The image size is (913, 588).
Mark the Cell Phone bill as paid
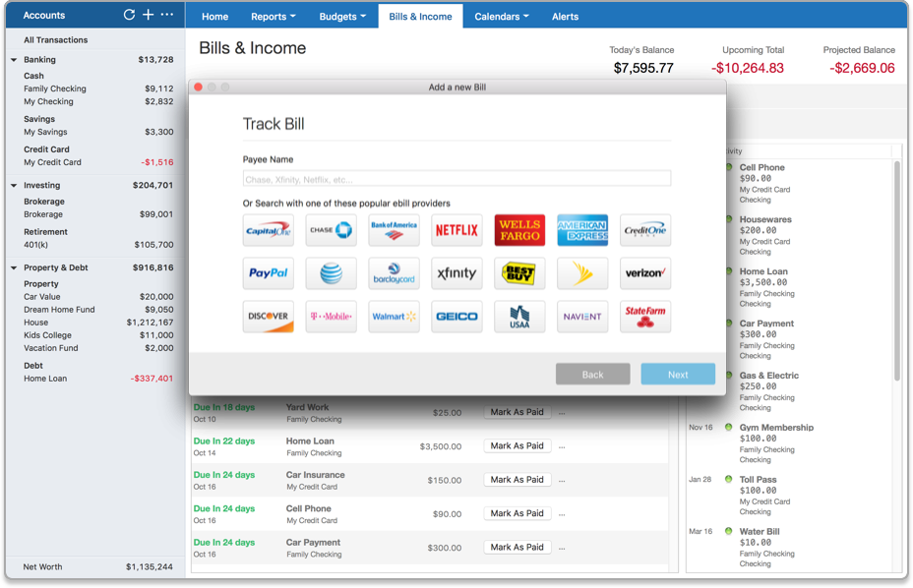[517, 513]
